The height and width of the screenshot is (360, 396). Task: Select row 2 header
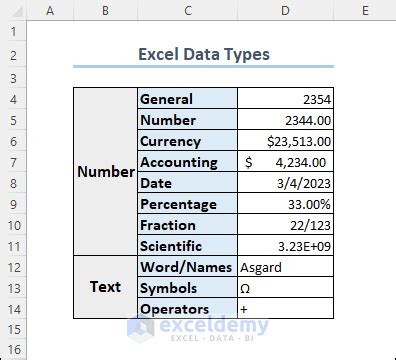pos(13,55)
